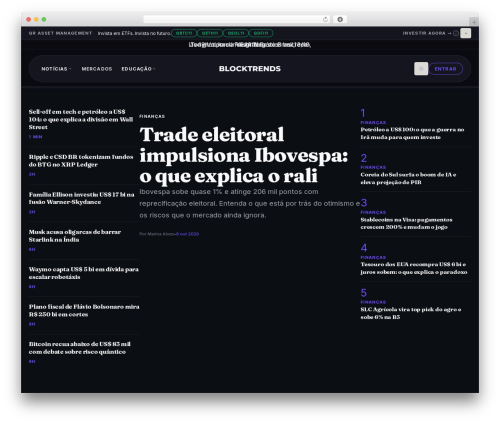Viewport: 500px width, 423px height.
Task: Open the Mercados section
Action: [97, 69]
